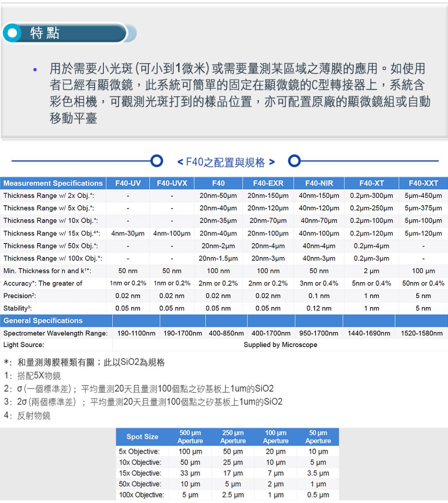Image resolution: width=448 pixels, height=503 pixels.
Task: Select the Thickness Range w/ 100x Obj. row label
Action: click(x=52, y=259)
